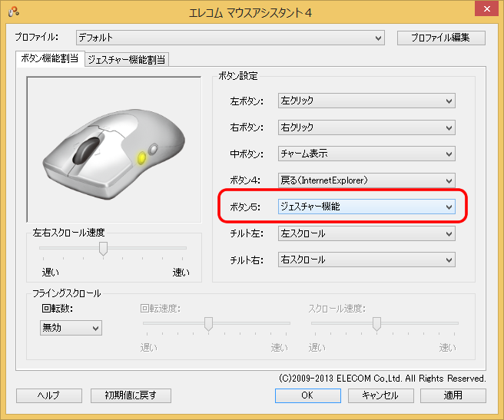
Task: Open the ボタン5 dropdown set to ジェスチャー機能
Action: (366, 207)
